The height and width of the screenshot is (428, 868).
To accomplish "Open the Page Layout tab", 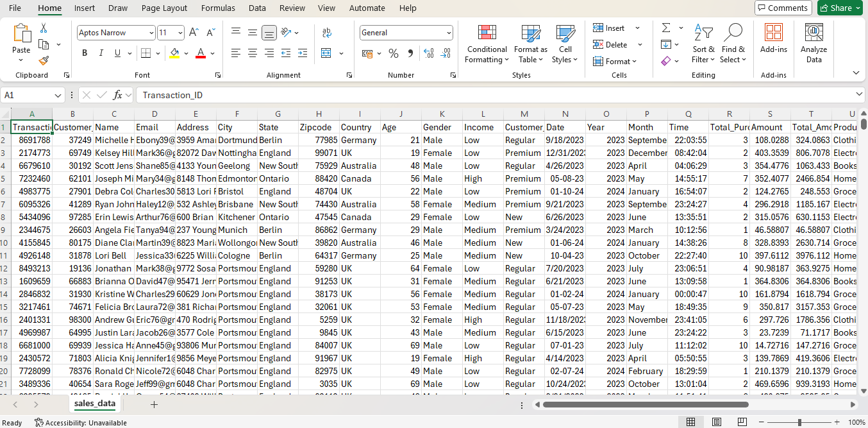I will (x=164, y=8).
